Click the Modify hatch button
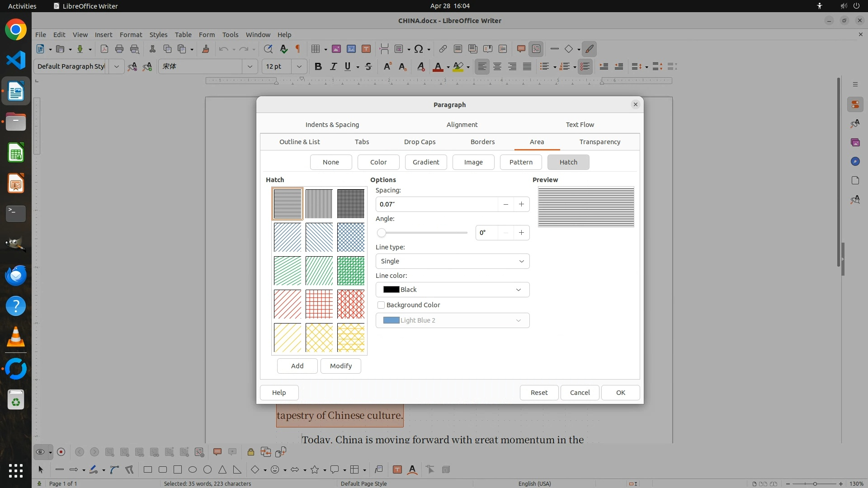The height and width of the screenshot is (488, 868). [x=340, y=366]
